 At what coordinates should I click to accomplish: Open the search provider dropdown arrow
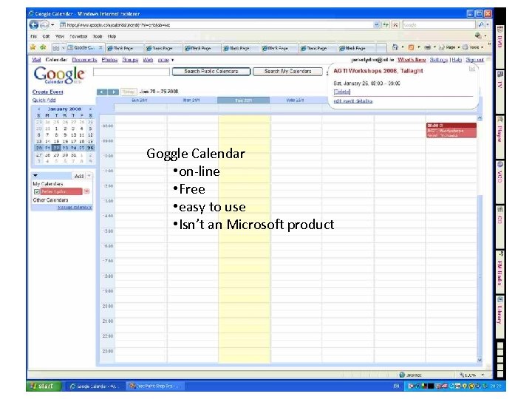click(x=488, y=25)
